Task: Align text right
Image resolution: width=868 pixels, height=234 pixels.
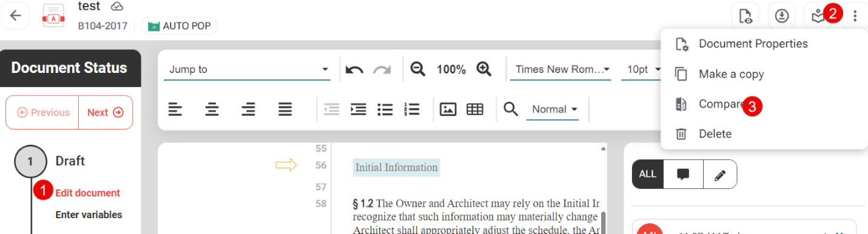Action: point(248,109)
